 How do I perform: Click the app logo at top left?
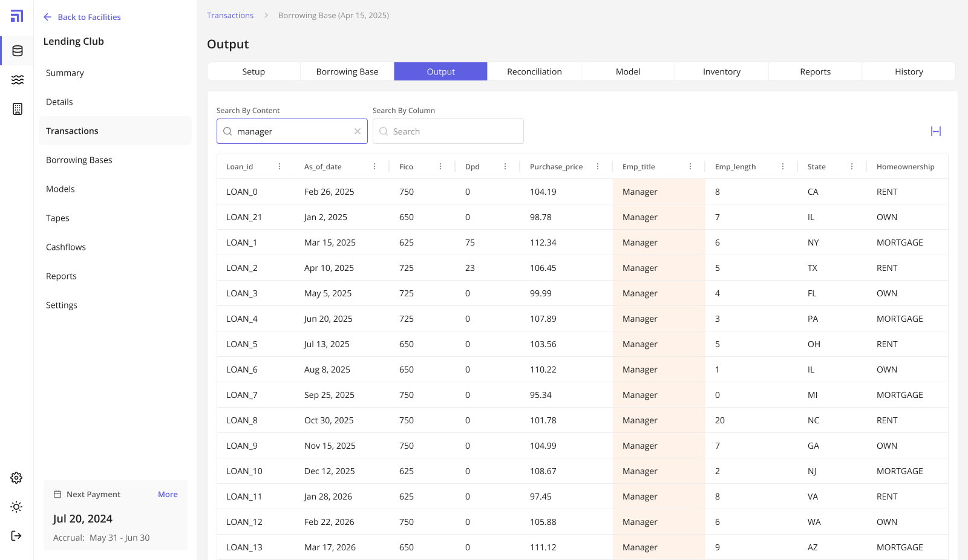click(17, 16)
